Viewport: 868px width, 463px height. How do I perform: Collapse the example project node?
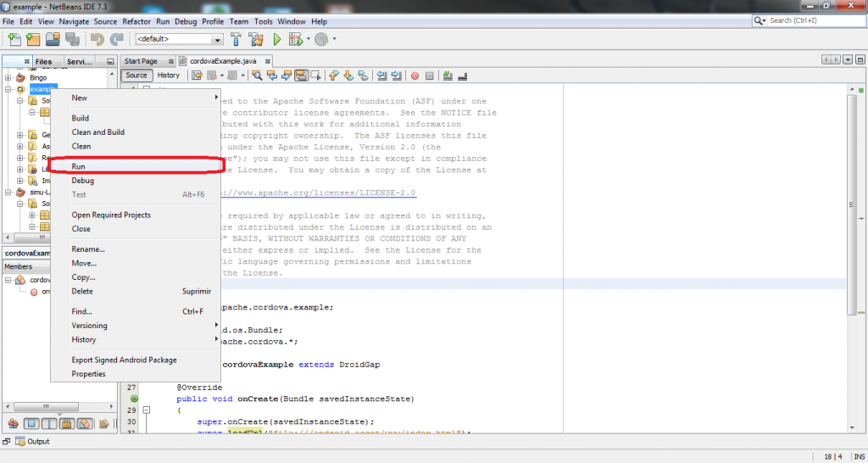point(8,89)
